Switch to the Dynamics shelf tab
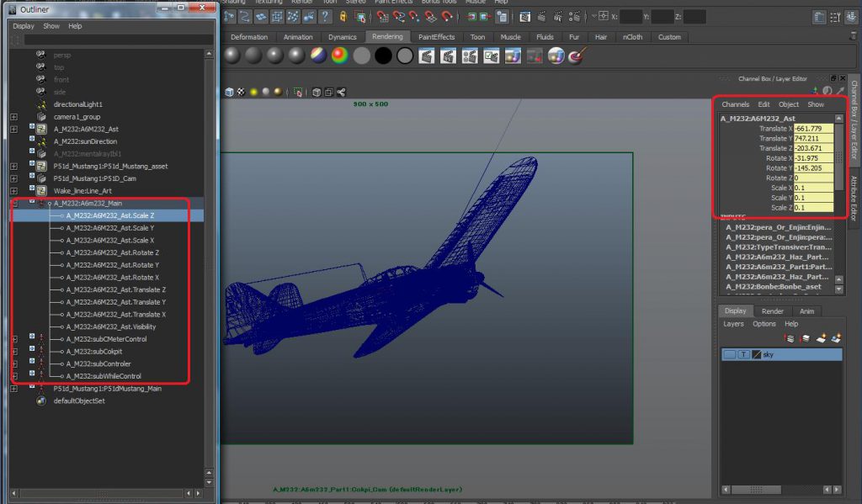Screen dimensions: 862x504 point(342,37)
